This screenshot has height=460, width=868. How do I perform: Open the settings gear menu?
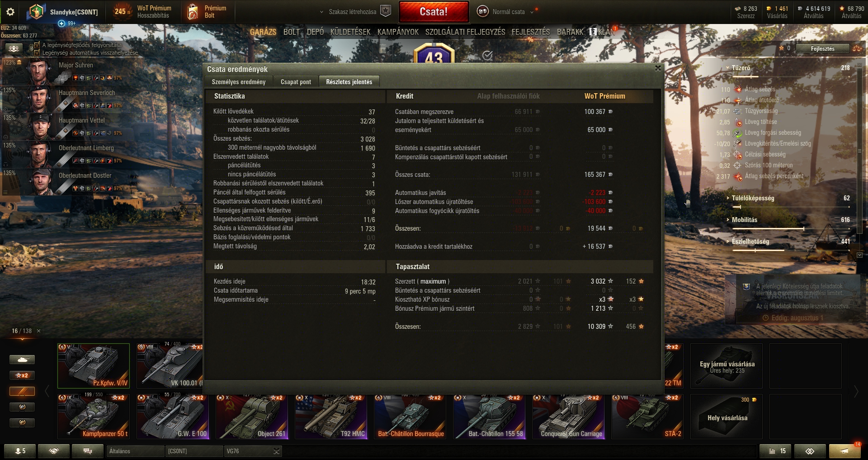[x=10, y=12]
